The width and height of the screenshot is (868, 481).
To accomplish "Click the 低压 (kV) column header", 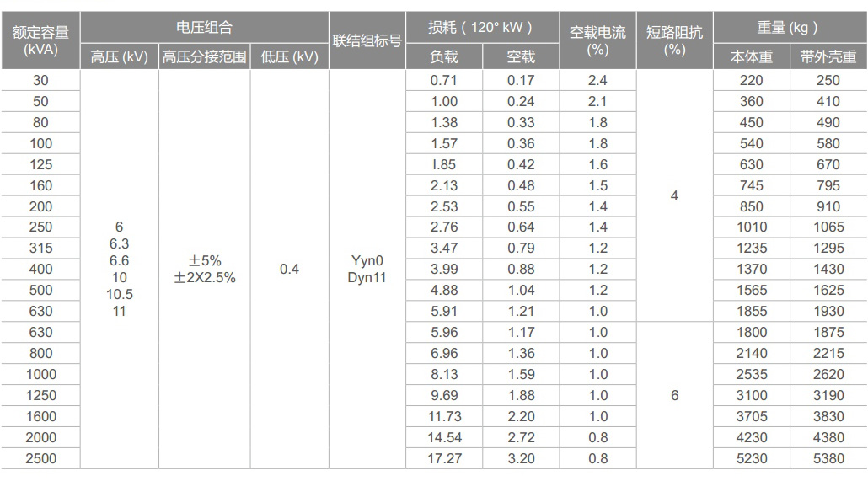I will [289, 57].
